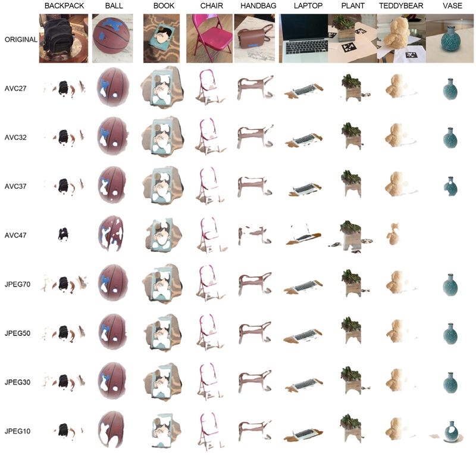
Task: Select the JPEG70 backpack reconstruction
Action: (x=64, y=284)
